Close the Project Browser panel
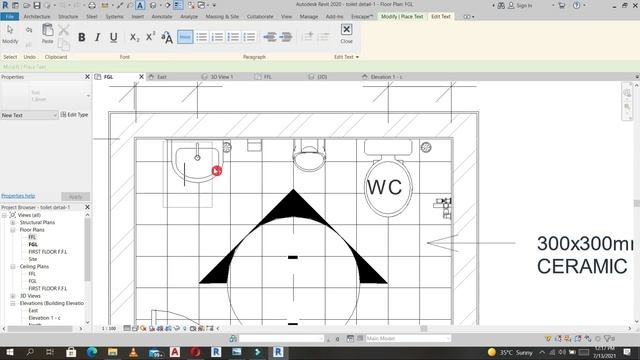 point(87,207)
